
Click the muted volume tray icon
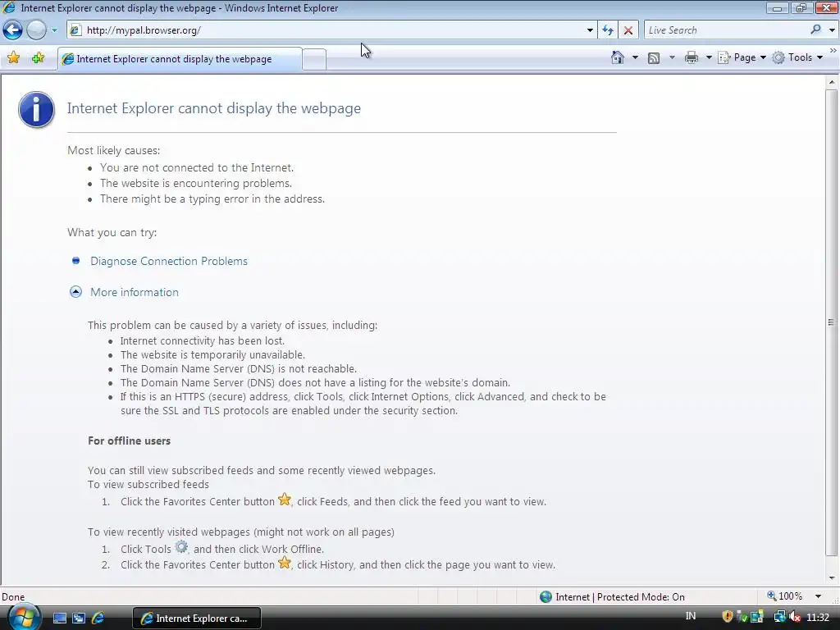coord(794,617)
